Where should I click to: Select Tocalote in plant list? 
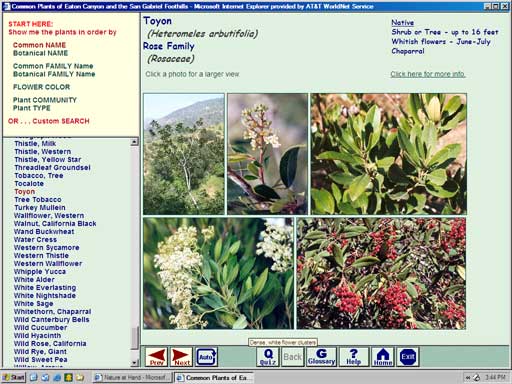[29, 184]
